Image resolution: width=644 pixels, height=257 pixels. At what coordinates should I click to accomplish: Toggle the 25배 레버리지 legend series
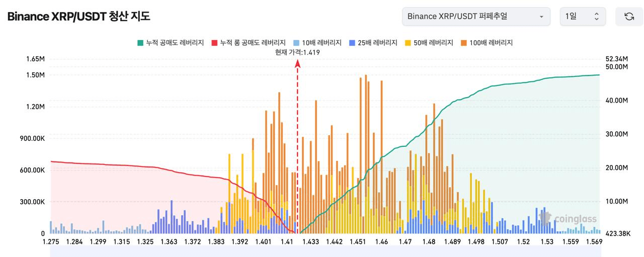point(373,43)
